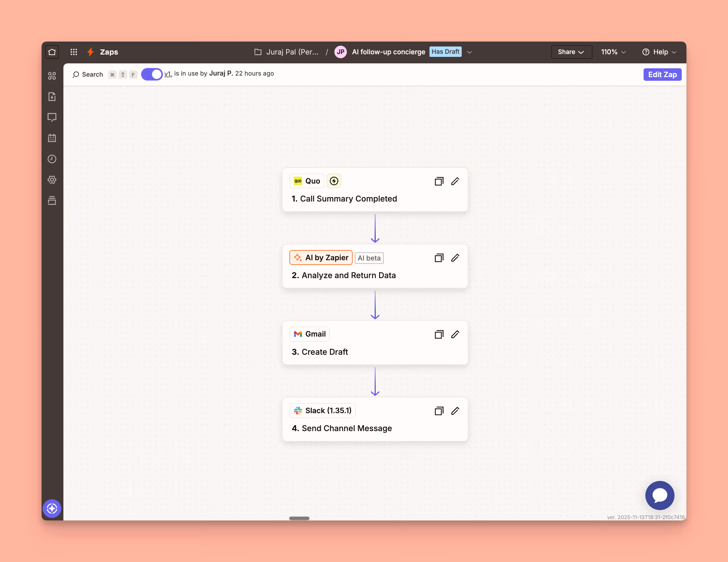This screenshot has height=562, width=728.
Task: Open the versions stack sidebar icon
Action: (x=52, y=200)
